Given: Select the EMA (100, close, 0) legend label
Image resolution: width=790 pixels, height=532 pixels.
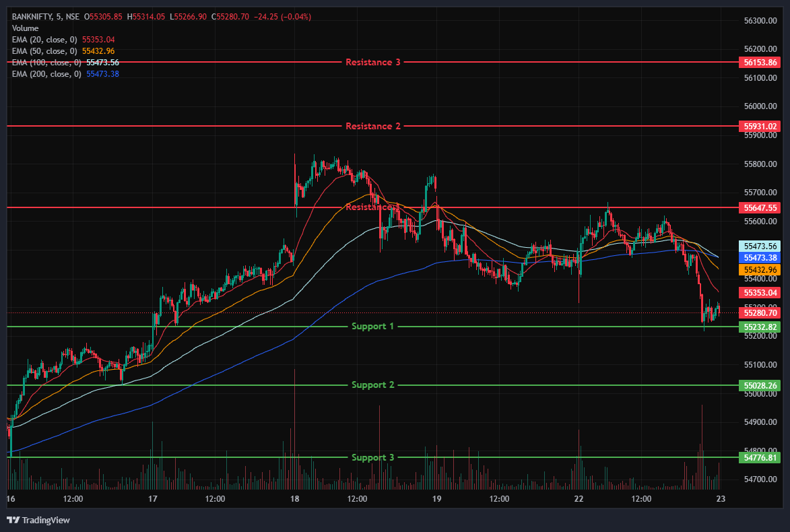Looking at the screenshot, I should pos(47,63).
